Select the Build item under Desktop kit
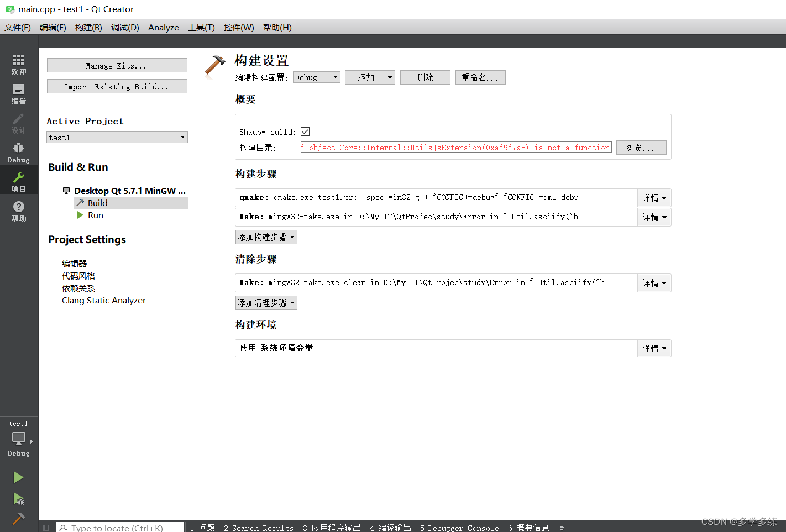The height and width of the screenshot is (532, 786). click(x=130, y=203)
